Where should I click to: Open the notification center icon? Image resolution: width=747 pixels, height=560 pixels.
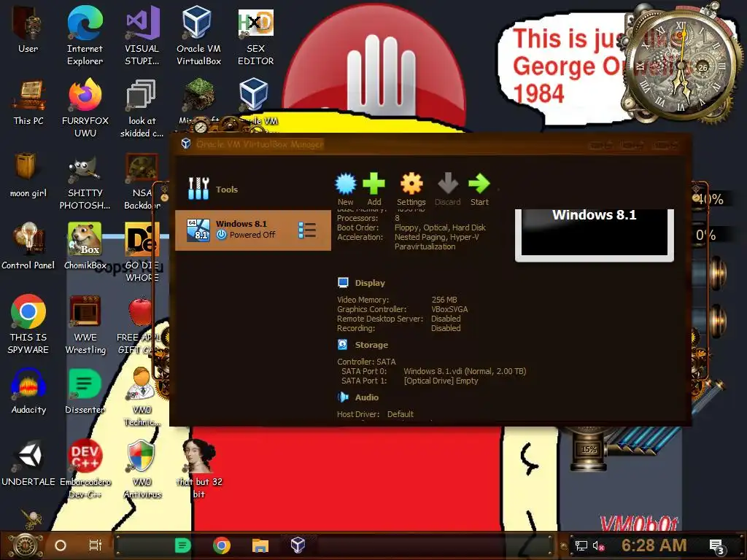pos(717,546)
